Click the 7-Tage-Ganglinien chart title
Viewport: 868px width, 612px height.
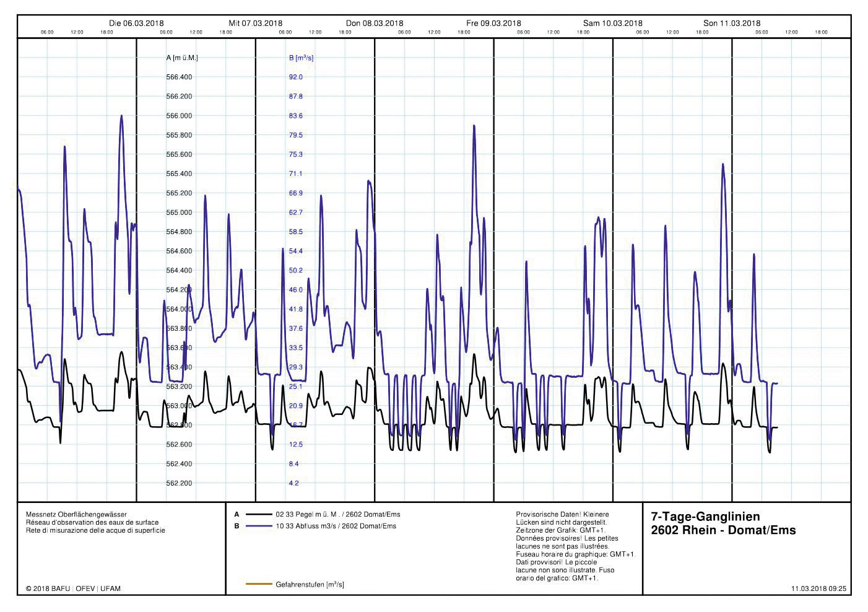coord(705,517)
